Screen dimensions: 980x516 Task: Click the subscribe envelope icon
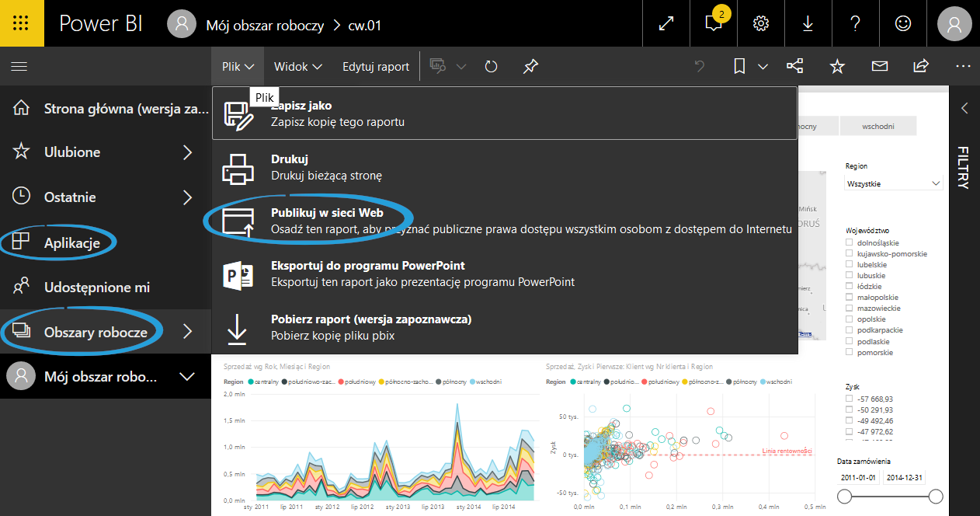click(x=879, y=67)
